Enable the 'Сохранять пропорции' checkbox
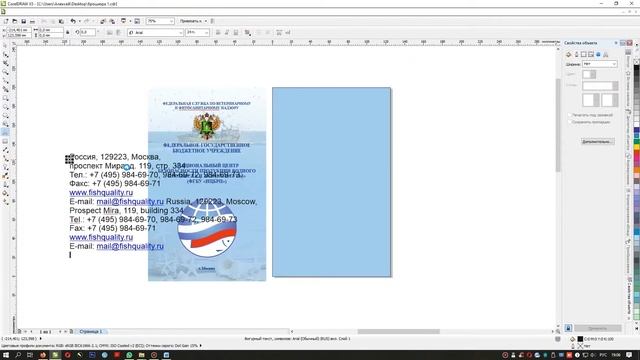The height and width of the screenshot is (360, 640). tap(570, 122)
